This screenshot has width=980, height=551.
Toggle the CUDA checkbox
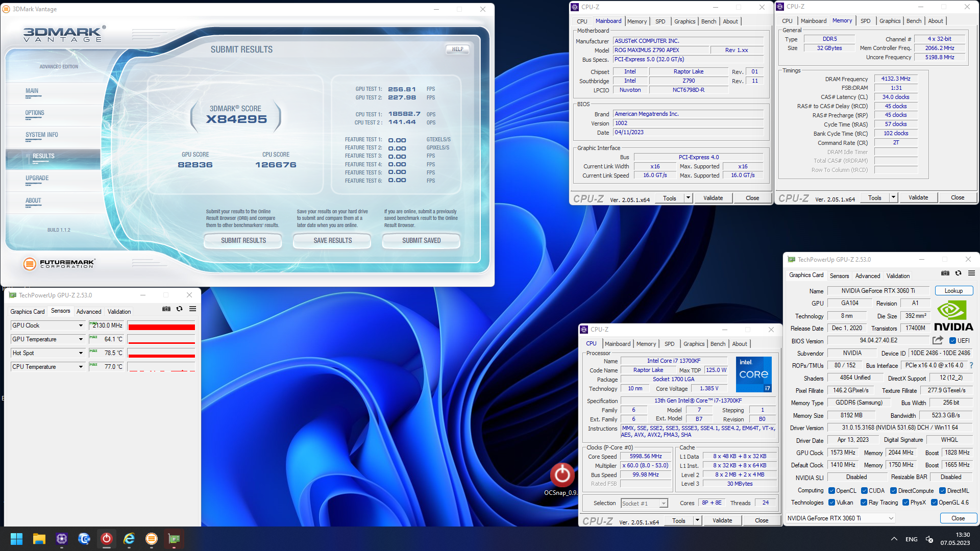coord(864,491)
